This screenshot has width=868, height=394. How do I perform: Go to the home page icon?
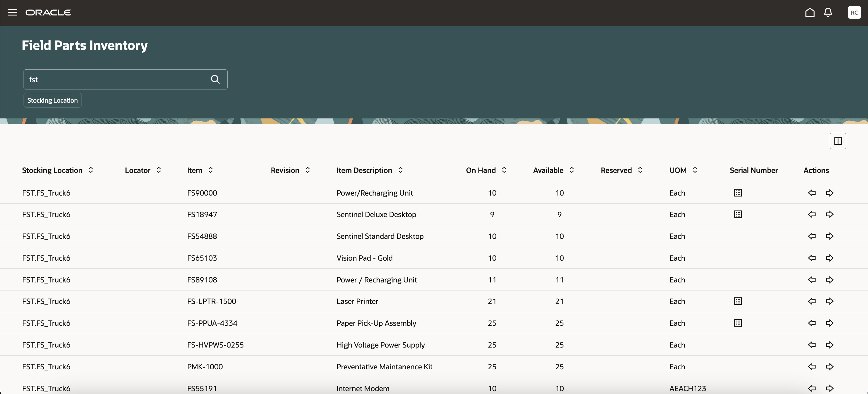[x=810, y=12]
